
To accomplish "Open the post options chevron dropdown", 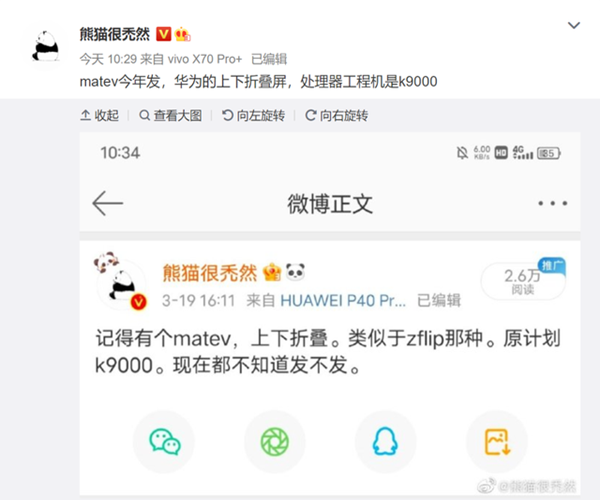I will (574, 26).
